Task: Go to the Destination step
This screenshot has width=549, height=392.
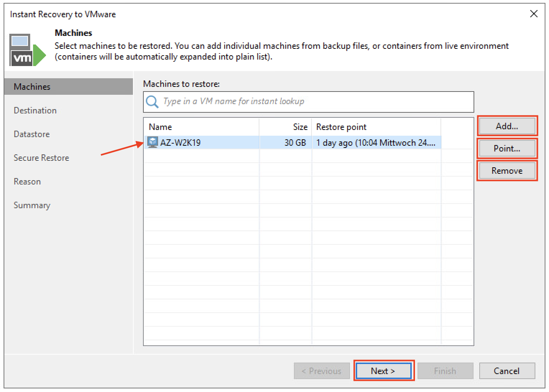Action: click(x=35, y=110)
